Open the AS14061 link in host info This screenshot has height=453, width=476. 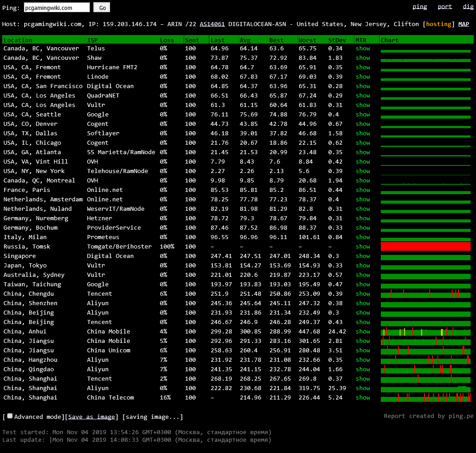212,24
